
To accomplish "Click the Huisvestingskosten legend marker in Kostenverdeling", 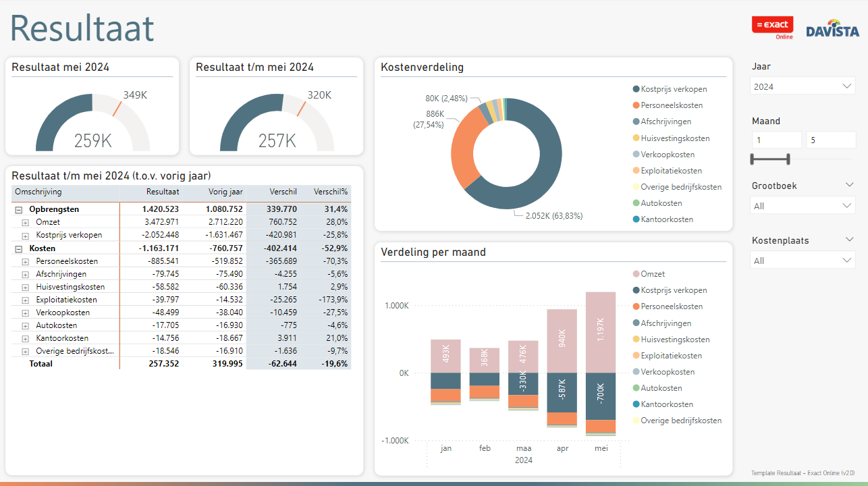I will pyautogui.click(x=636, y=138).
